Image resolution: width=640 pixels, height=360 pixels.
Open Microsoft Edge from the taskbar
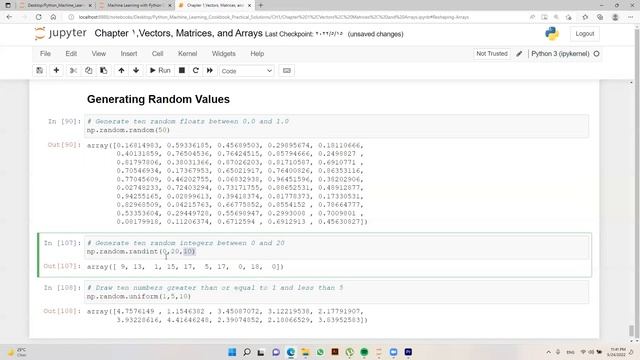point(291,352)
